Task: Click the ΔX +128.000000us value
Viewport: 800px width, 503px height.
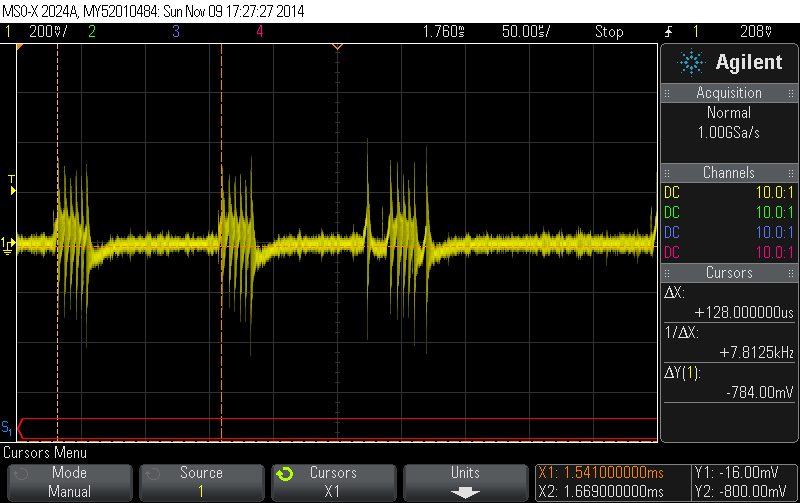Action: pos(744,312)
